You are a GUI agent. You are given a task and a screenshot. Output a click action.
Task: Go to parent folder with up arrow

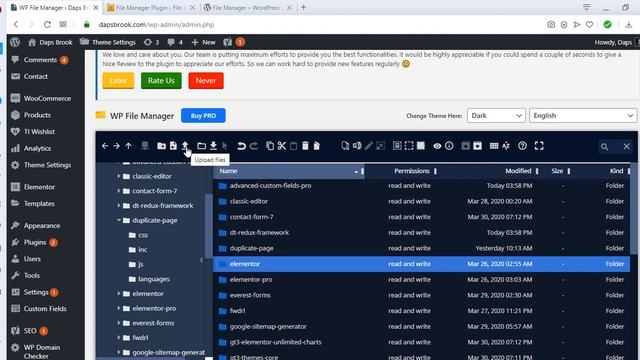(x=129, y=146)
